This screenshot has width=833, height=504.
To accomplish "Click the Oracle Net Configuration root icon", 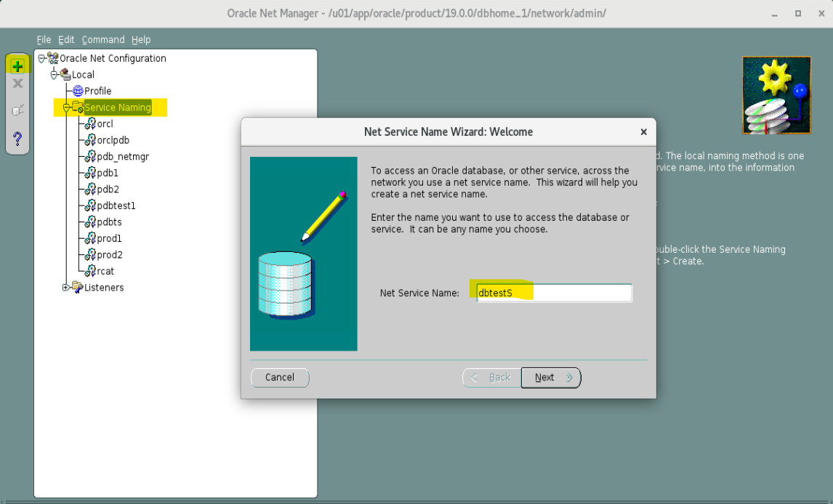I will [52, 58].
